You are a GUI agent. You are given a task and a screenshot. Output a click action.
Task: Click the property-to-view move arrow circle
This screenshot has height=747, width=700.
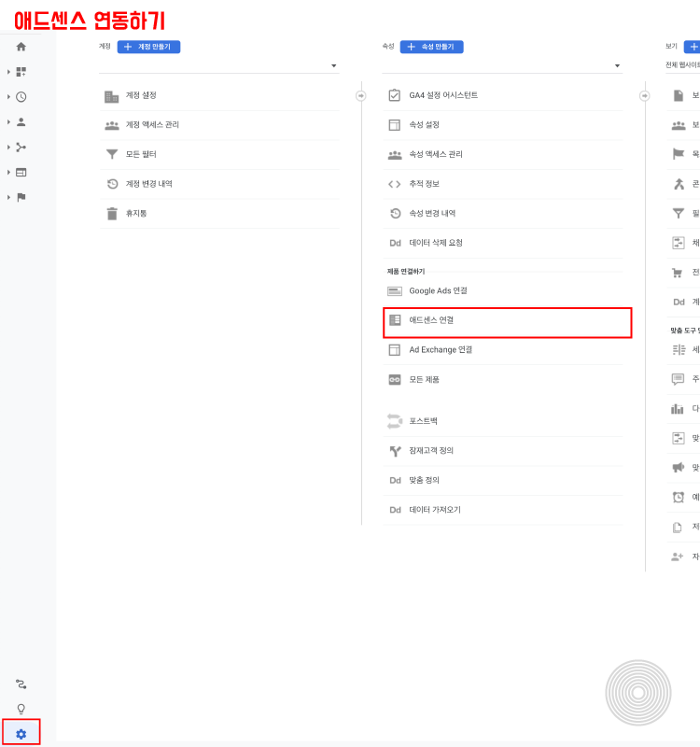click(644, 96)
